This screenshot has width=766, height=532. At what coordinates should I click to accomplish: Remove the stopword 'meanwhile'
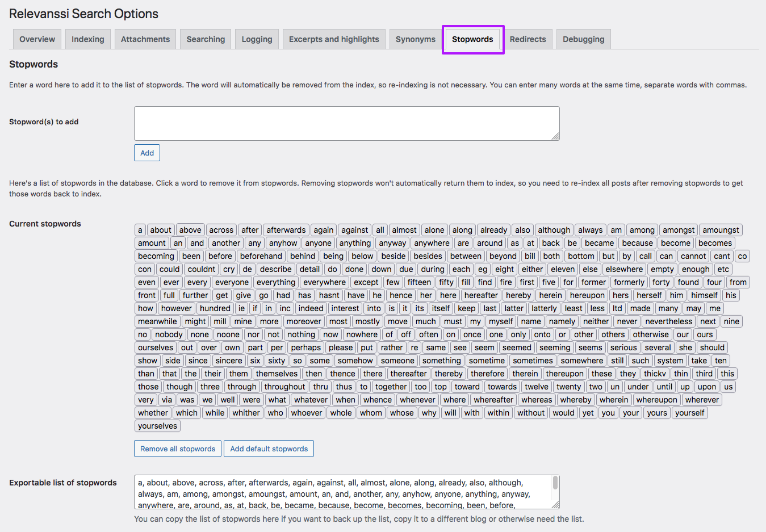[157, 321]
